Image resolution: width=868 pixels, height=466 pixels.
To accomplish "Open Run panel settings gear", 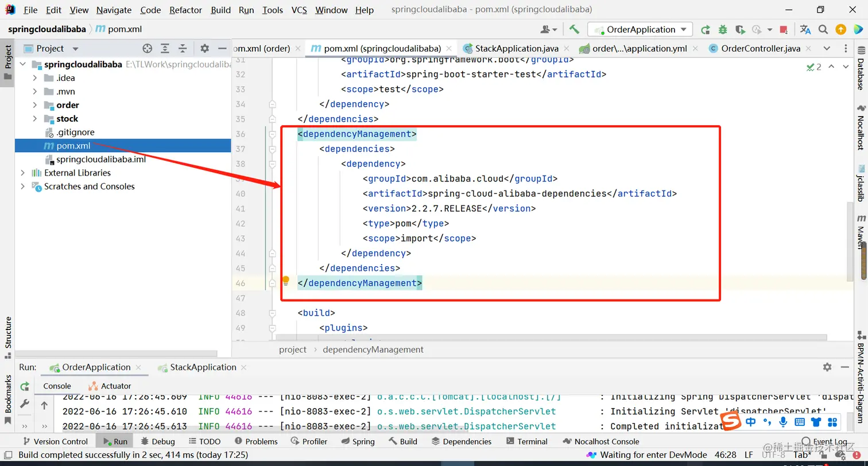I will tap(827, 367).
